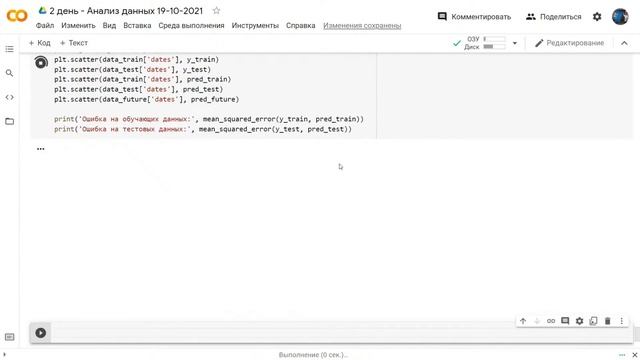This screenshot has height=360, width=640.
Task: Focus the empty bottom code cell editor
Action: [x=342, y=333]
